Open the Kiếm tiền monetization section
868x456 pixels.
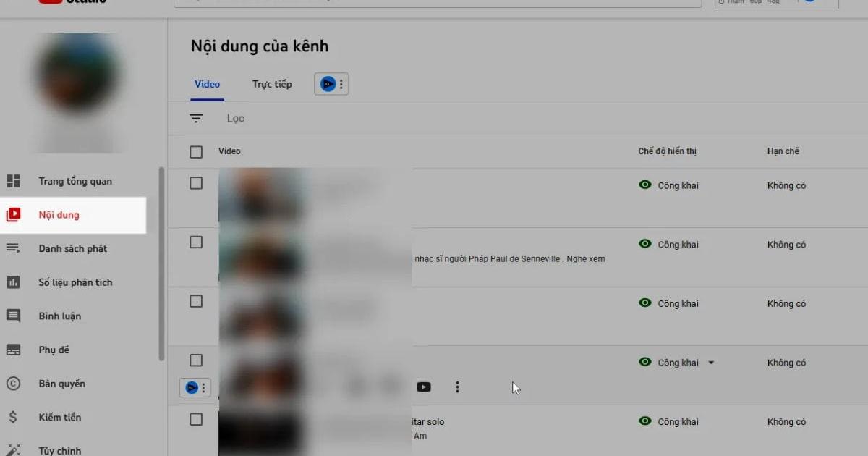tap(59, 417)
